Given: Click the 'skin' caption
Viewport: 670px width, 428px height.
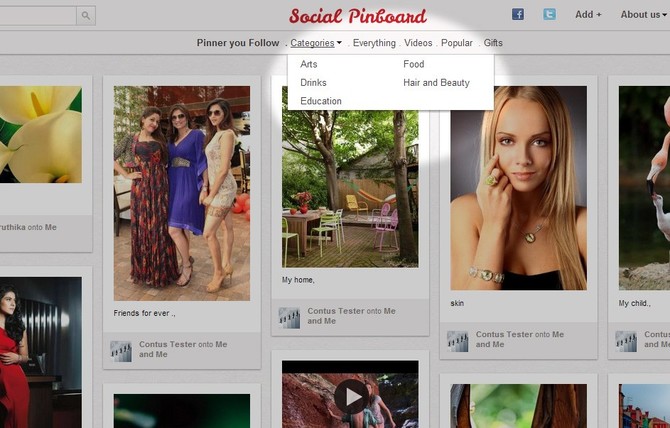Looking at the screenshot, I should click(x=457, y=303).
